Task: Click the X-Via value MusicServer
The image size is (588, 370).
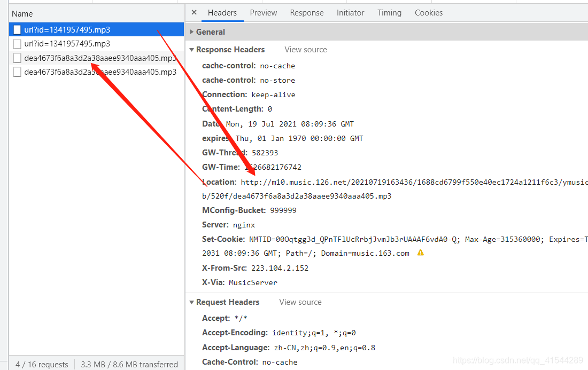Action: tap(253, 283)
